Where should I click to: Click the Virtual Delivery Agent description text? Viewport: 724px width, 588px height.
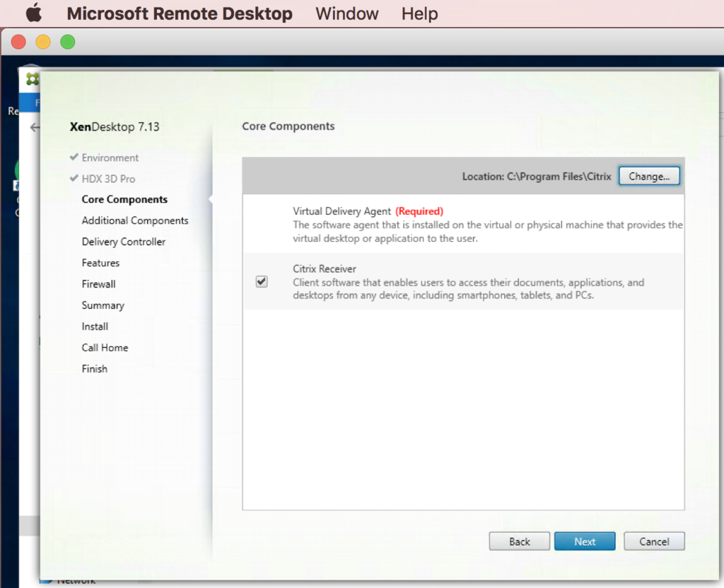(x=488, y=232)
